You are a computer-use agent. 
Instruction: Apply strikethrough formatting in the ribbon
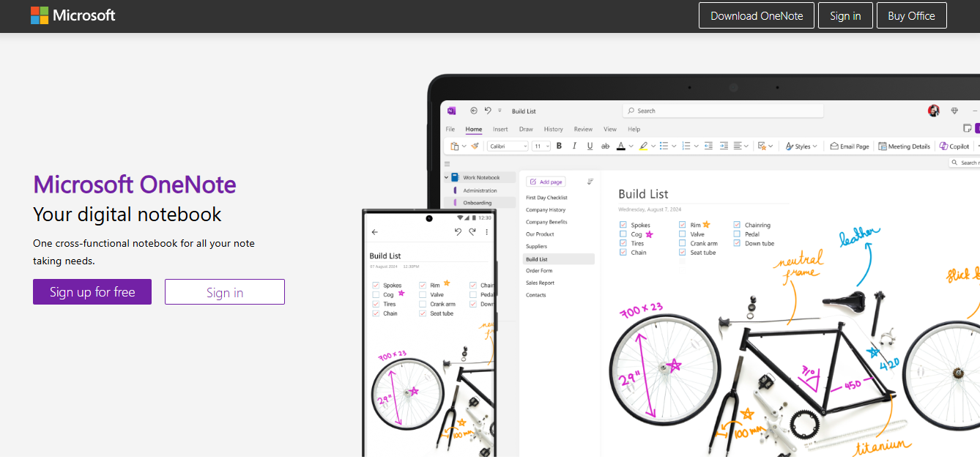click(605, 146)
